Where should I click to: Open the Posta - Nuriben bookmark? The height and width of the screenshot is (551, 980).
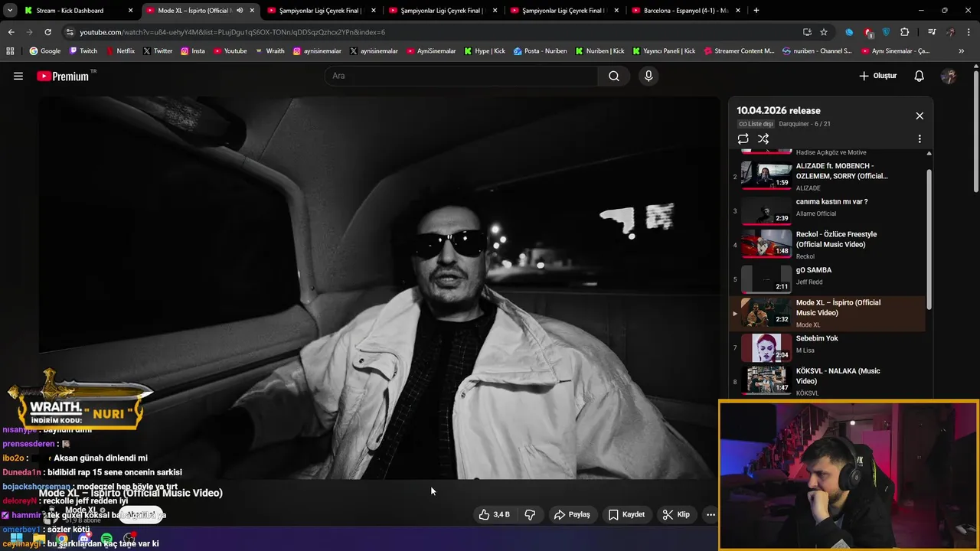click(x=541, y=51)
